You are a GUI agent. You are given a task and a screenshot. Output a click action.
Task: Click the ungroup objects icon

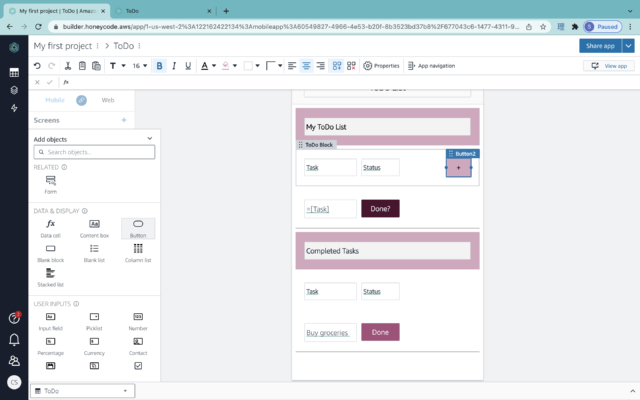(x=351, y=66)
